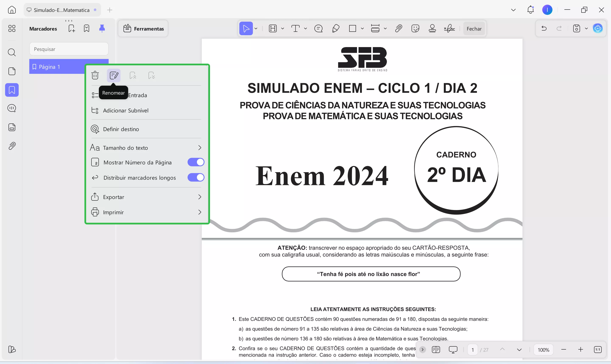Select the pencil drawing tool

[x=336, y=29]
